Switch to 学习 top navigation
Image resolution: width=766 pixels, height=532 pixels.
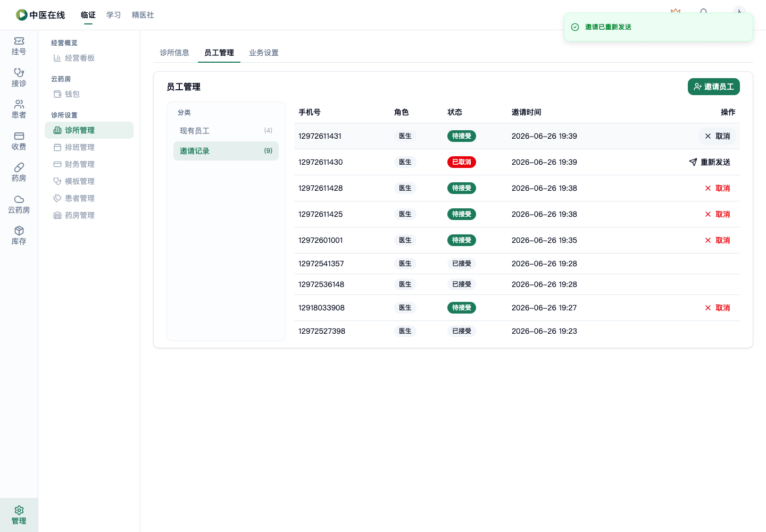click(114, 15)
